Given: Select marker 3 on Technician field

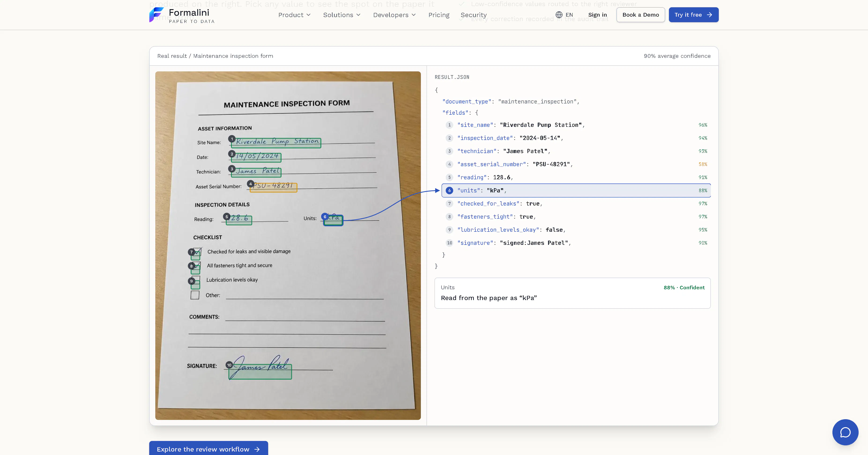Looking at the screenshot, I should (232, 169).
